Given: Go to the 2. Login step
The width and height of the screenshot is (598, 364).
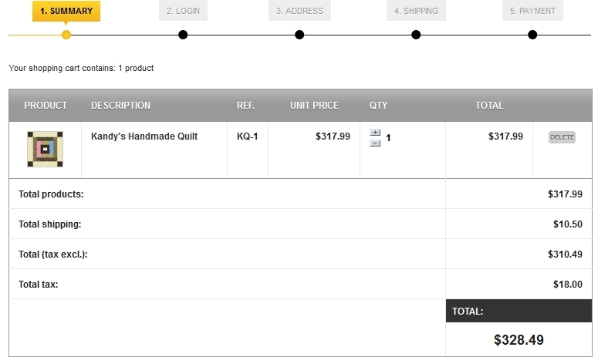Looking at the screenshot, I should click(183, 11).
